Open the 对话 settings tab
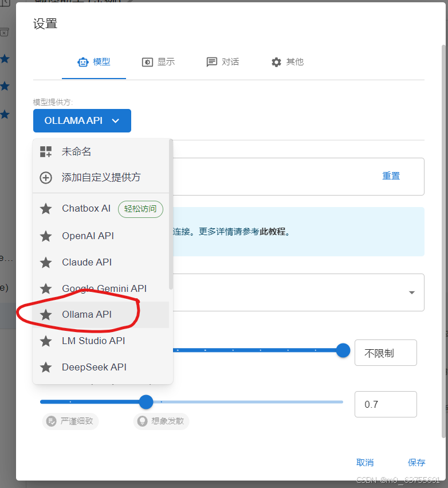Viewport: 448px width, 488px height. [223, 62]
